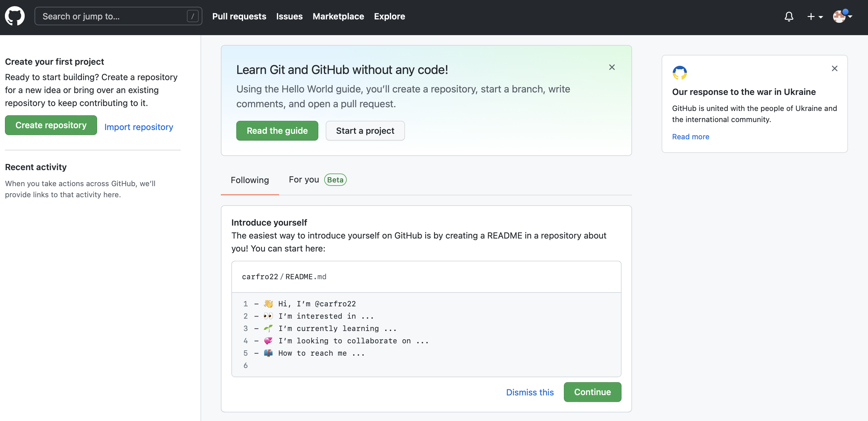
Task: Open notifications bell icon
Action: pyautogui.click(x=788, y=17)
